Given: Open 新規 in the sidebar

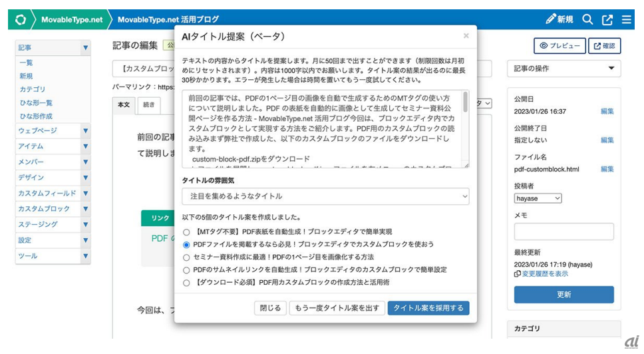Looking at the screenshot, I should pos(26,76).
